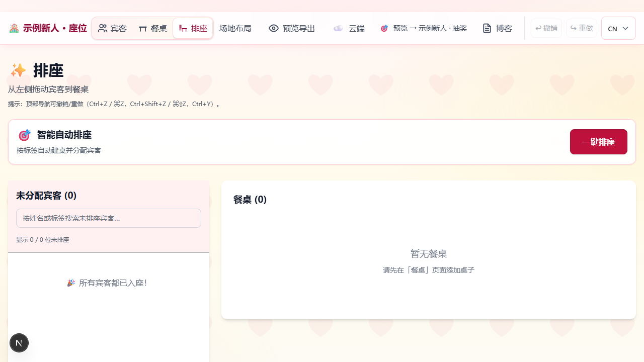644x362 pixels.
Task: Open 预览导出 preview export tab
Action: (292, 28)
